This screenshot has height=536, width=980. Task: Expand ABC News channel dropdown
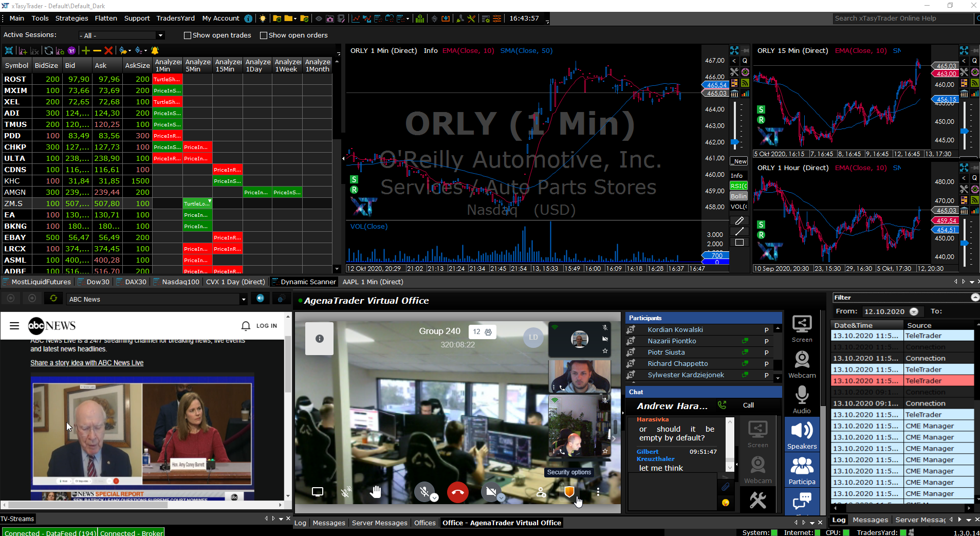244,299
